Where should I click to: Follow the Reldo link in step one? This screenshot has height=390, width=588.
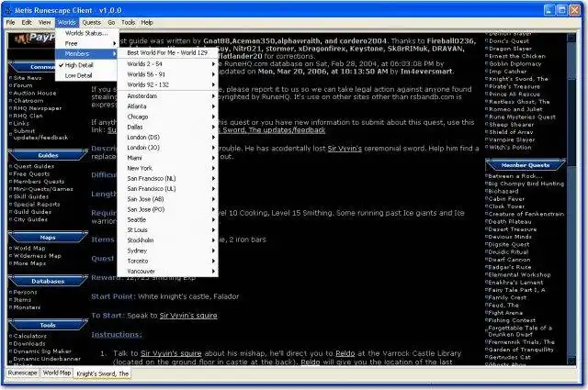(345, 353)
